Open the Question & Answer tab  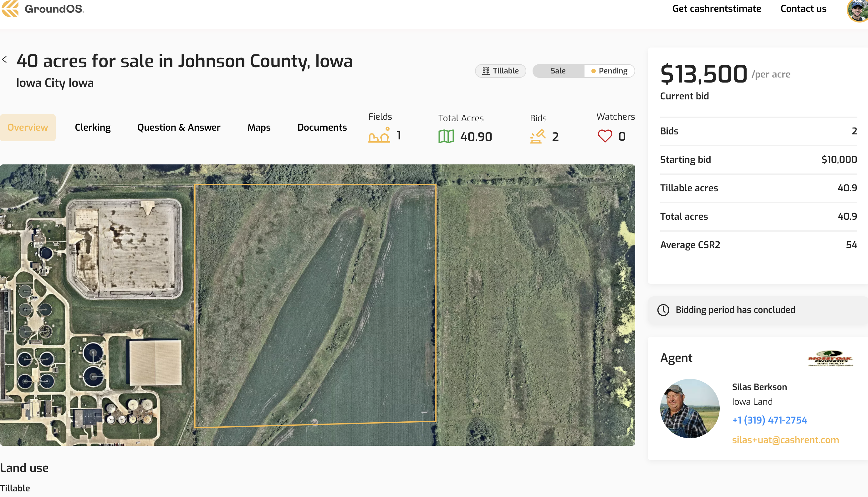[179, 127]
